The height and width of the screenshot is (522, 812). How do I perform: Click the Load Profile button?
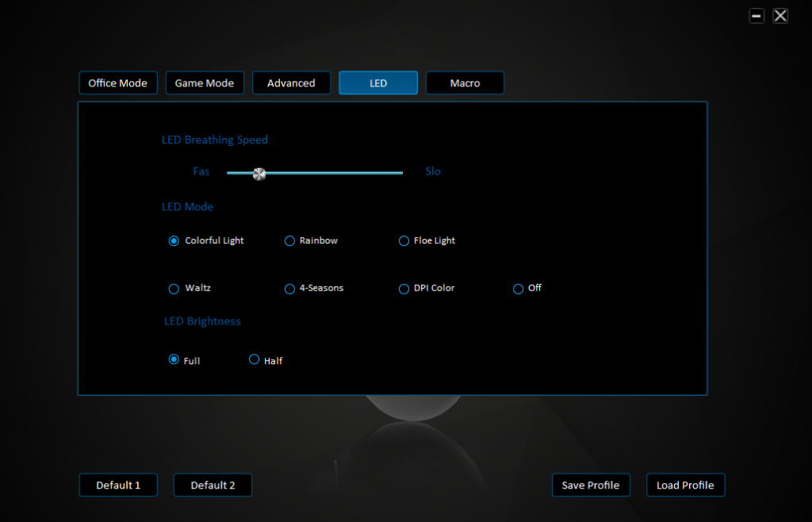685,486
